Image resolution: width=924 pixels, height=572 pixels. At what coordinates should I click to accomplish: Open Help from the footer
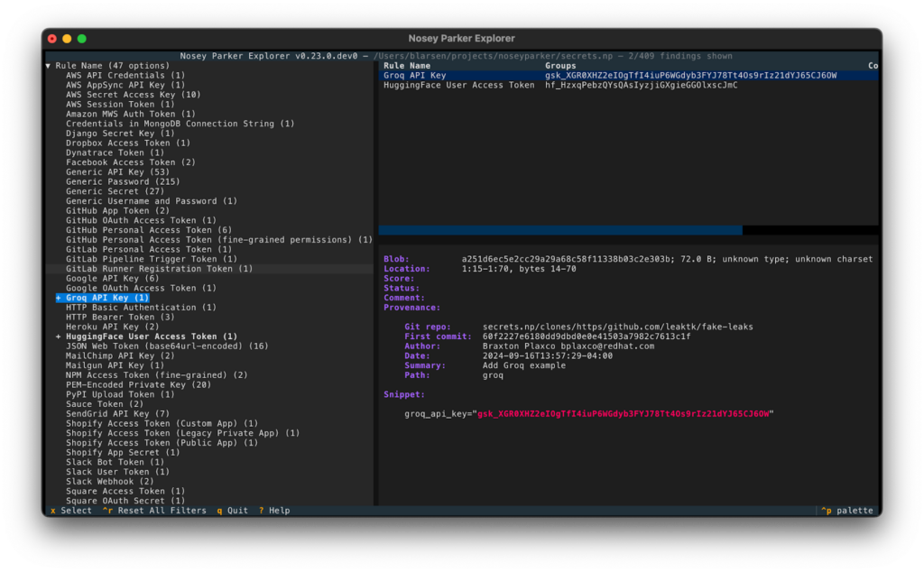click(x=274, y=511)
